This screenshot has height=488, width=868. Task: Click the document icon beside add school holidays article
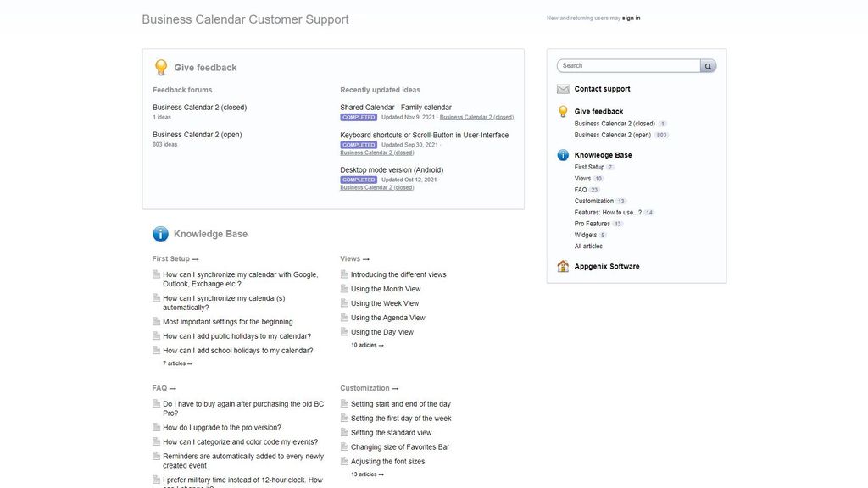tap(157, 350)
